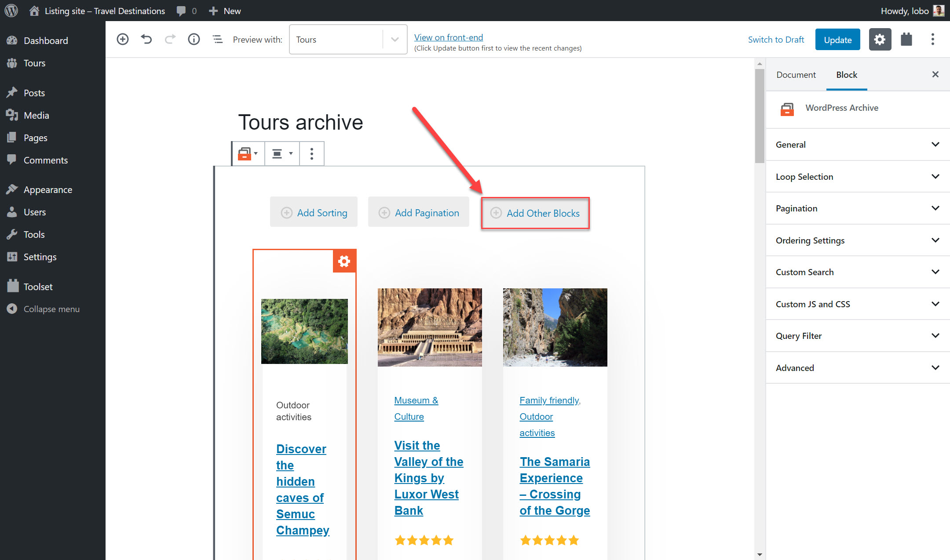Screen dimensions: 950x560
Task: Expand the General section
Action: tap(858, 145)
